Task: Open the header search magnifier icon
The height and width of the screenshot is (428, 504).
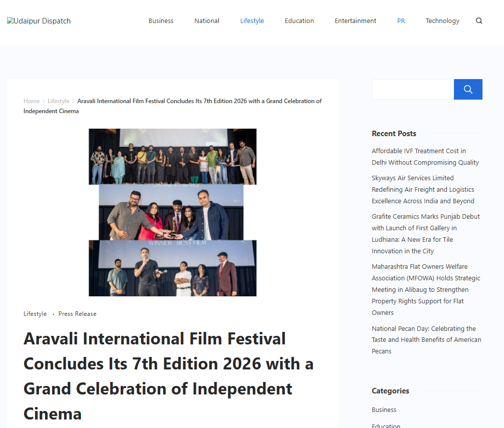Action: tap(479, 21)
